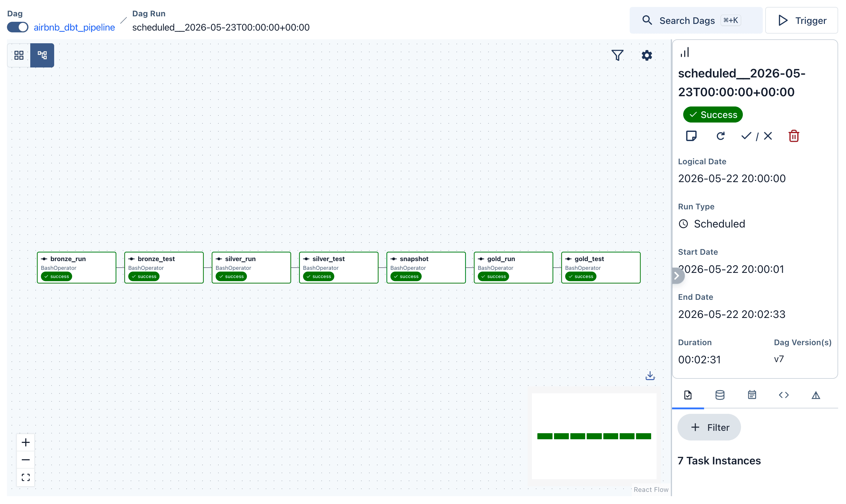Open the asset events database tab

pos(720,395)
